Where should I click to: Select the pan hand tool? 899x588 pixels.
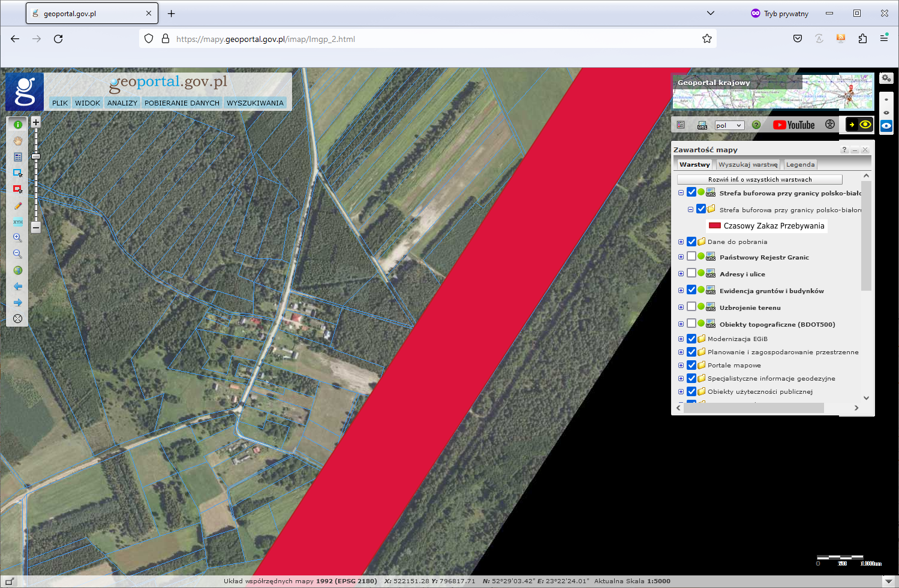(x=18, y=141)
